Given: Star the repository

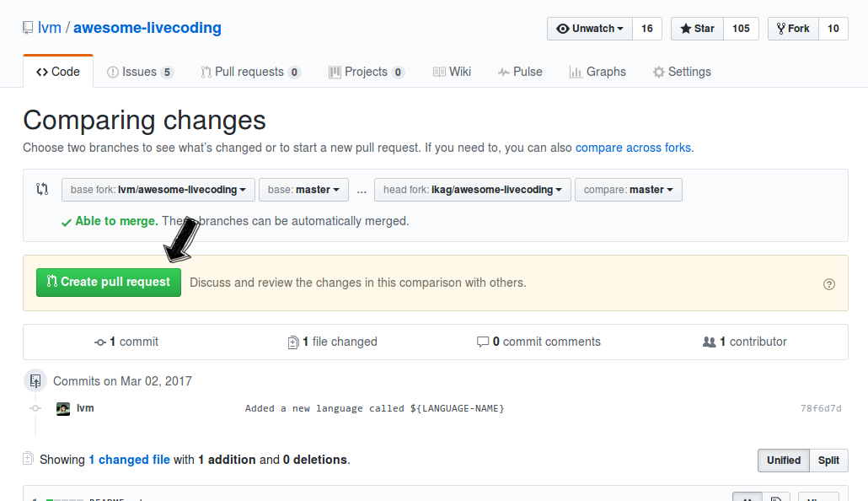Looking at the screenshot, I should tap(698, 29).
